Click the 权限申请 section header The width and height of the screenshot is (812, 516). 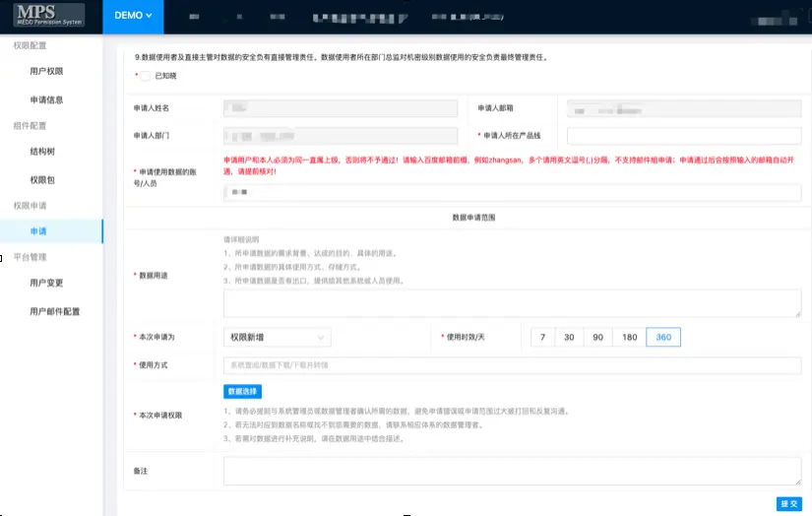coord(31,206)
